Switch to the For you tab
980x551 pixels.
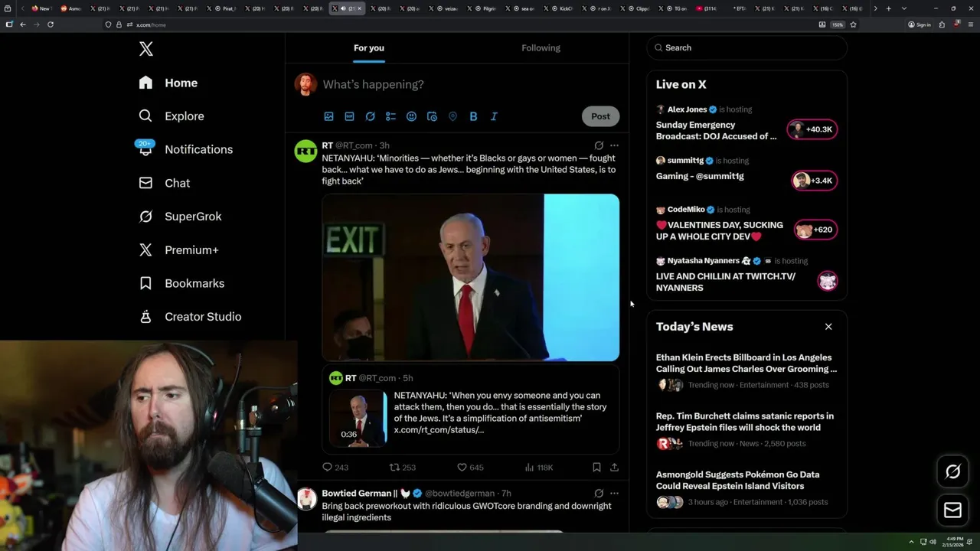tap(369, 48)
